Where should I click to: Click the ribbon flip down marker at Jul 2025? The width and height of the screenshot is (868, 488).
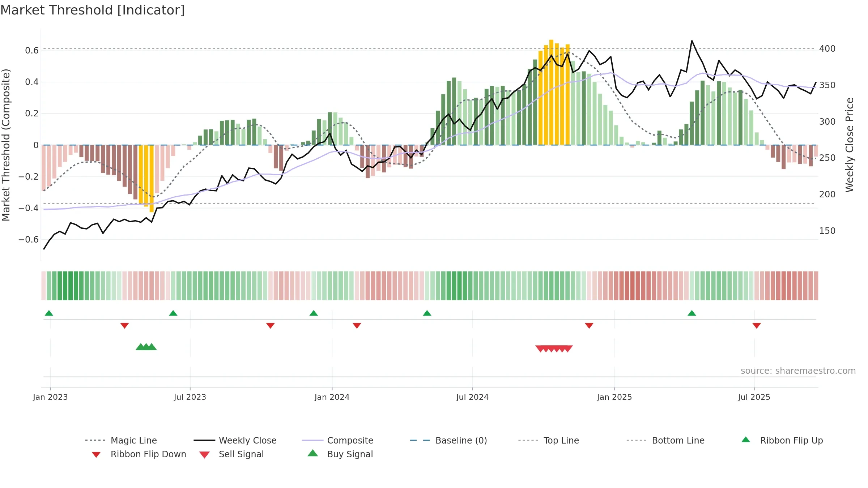(x=757, y=326)
